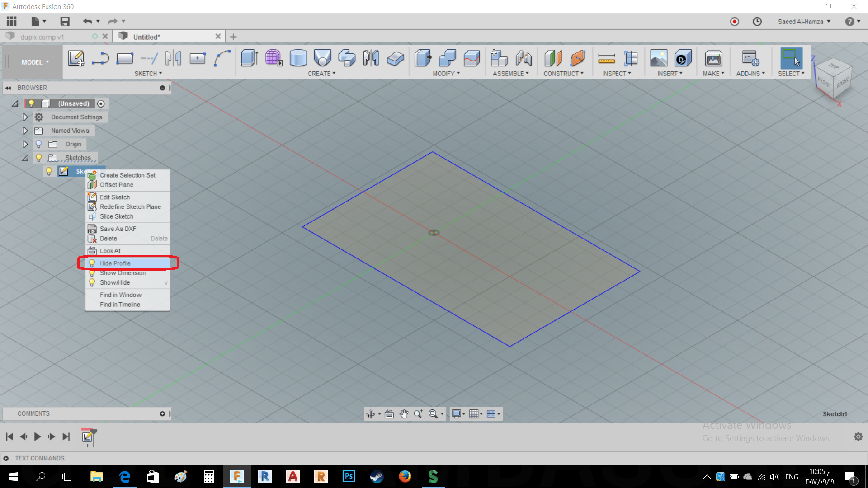Click the Revolve cylinder icon
868x488 pixels.
coord(298,58)
